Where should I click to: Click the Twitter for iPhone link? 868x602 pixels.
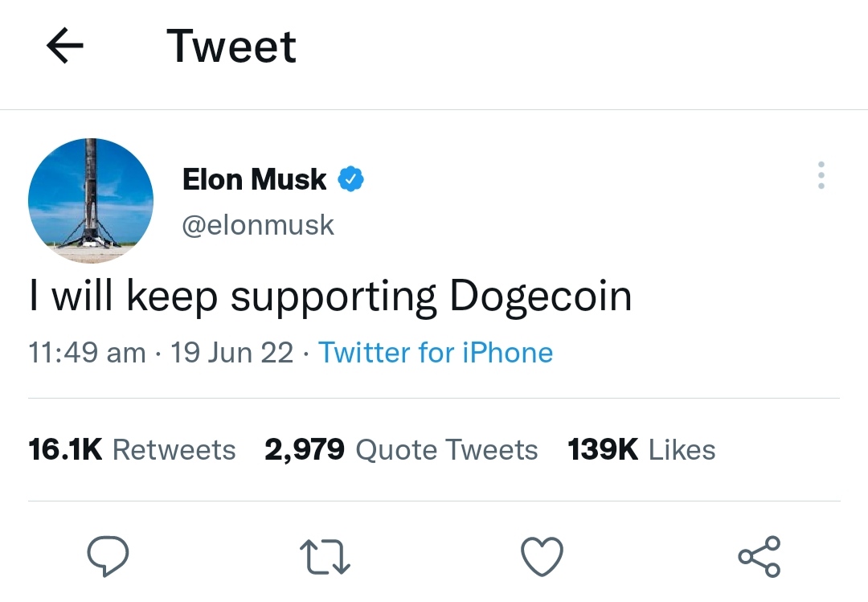tap(436, 352)
